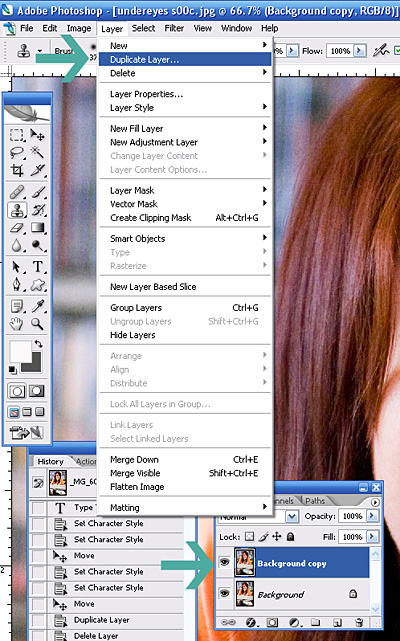Choose Duplicate Layer... from the Layer menu

point(185,59)
